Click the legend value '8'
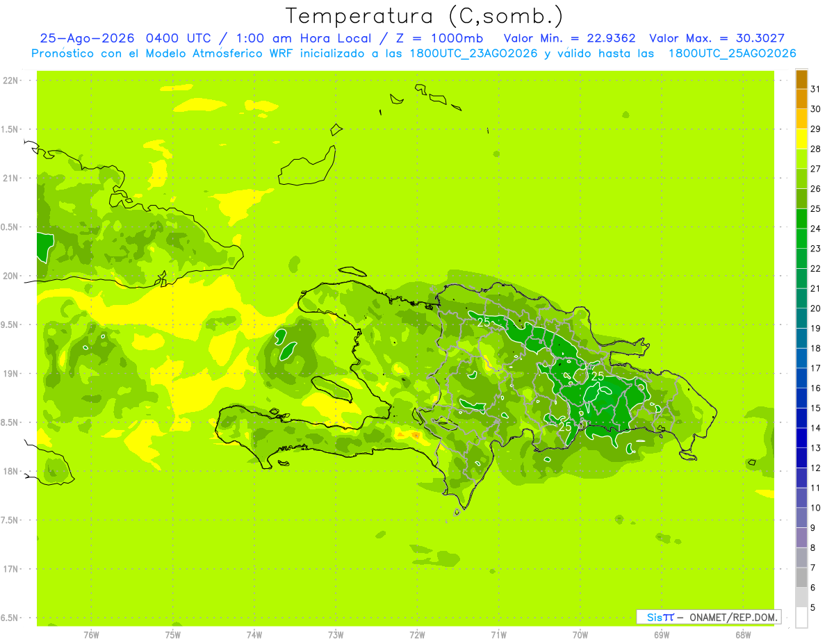This screenshot has height=644, width=834. 813,548
